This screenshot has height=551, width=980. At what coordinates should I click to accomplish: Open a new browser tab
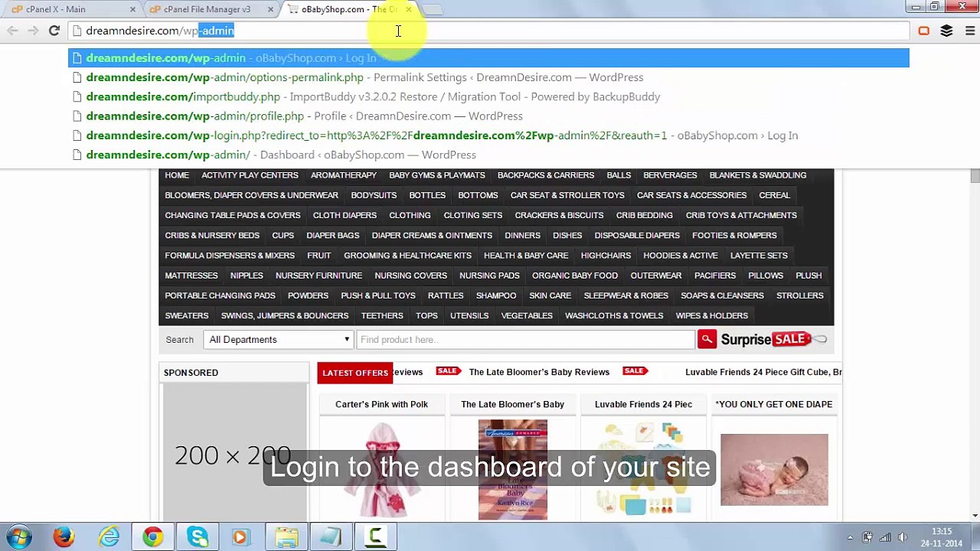coord(432,9)
